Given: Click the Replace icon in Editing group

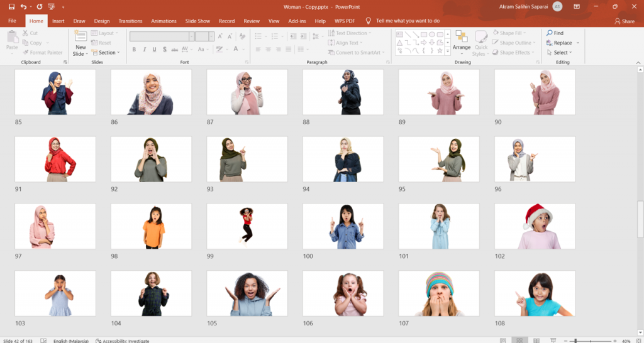Looking at the screenshot, I should point(550,43).
